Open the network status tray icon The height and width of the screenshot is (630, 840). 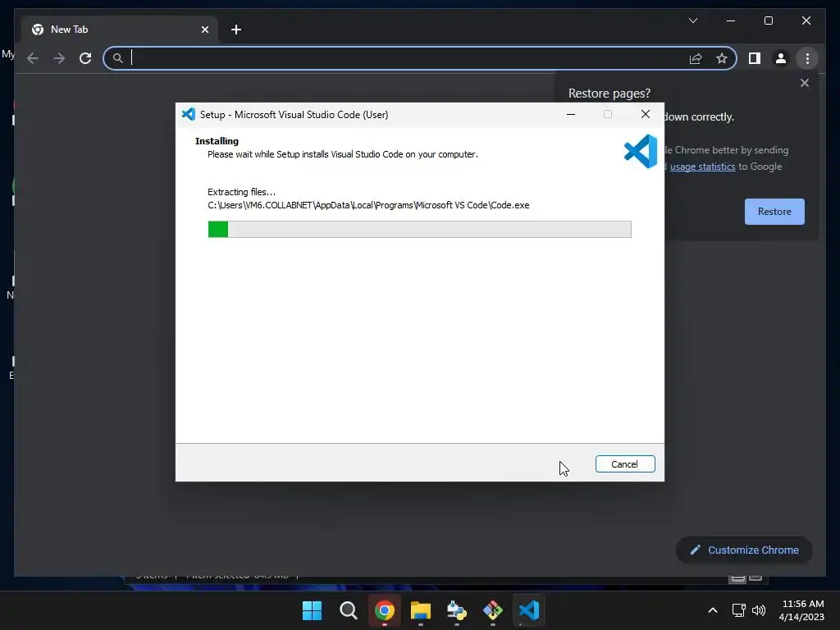click(739, 610)
